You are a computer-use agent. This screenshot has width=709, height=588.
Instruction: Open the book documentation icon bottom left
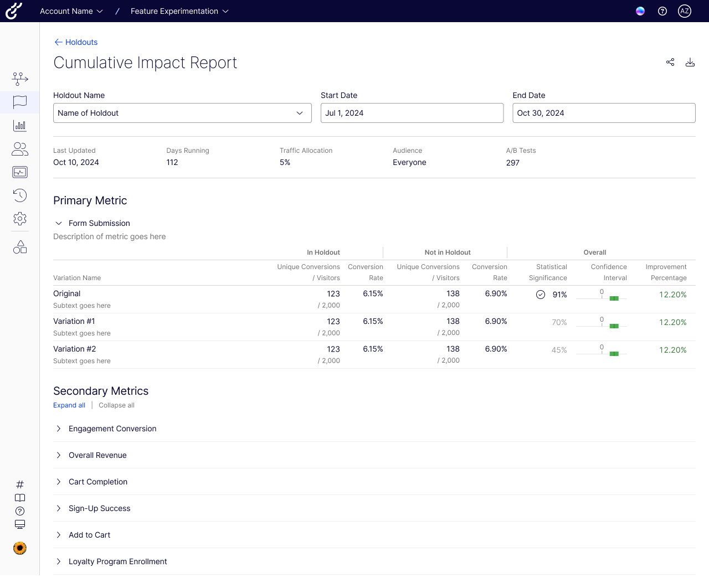point(19,498)
